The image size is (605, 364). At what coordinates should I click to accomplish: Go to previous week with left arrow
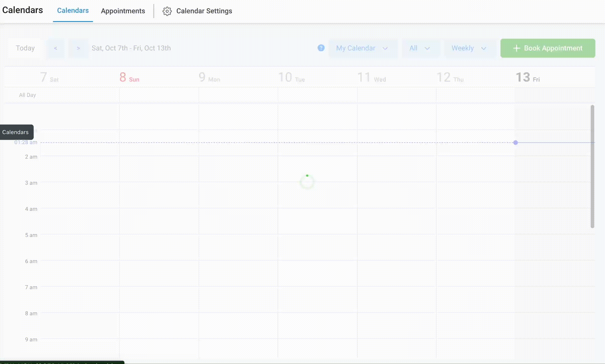point(56,48)
